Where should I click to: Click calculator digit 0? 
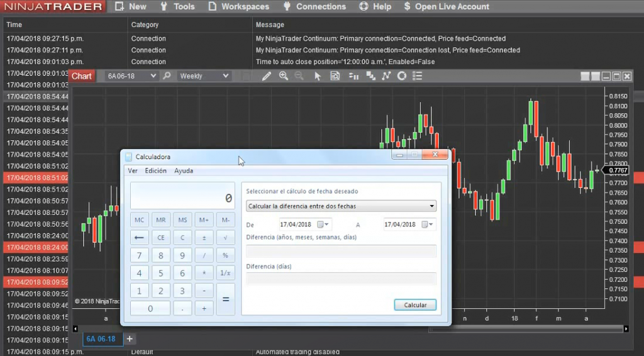tap(150, 308)
